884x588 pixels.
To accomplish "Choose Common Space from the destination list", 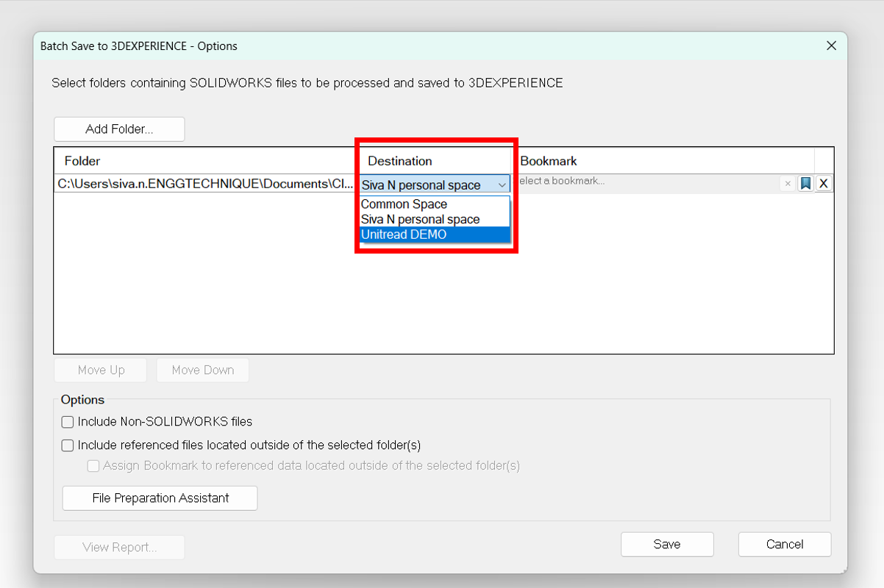I will 404,204.
